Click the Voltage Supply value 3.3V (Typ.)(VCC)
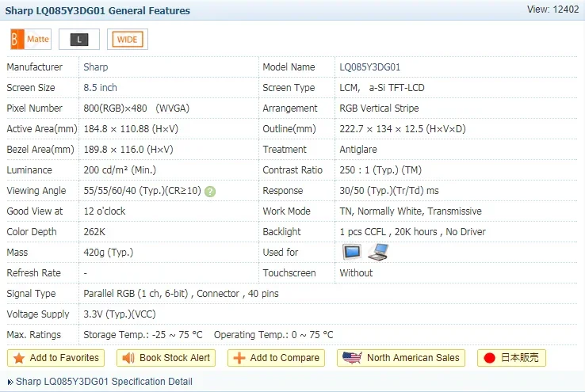Image resolution: width=585 pixels, height=392 pixels. (120, 314)
